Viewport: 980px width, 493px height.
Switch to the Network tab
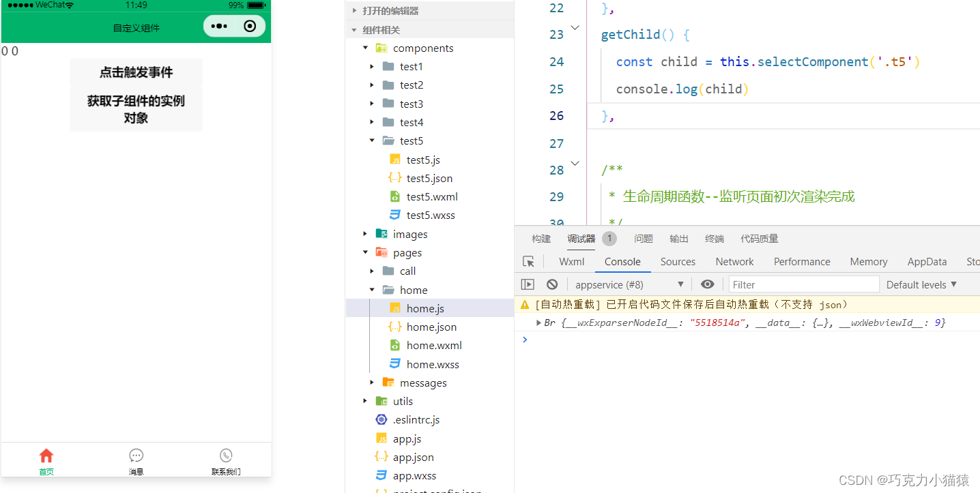click(734, 261)
